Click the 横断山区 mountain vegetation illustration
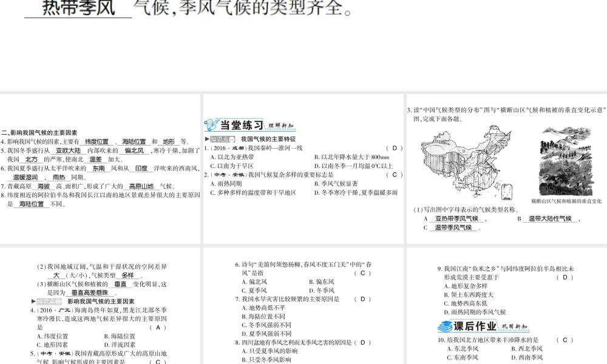 [566, 161]
